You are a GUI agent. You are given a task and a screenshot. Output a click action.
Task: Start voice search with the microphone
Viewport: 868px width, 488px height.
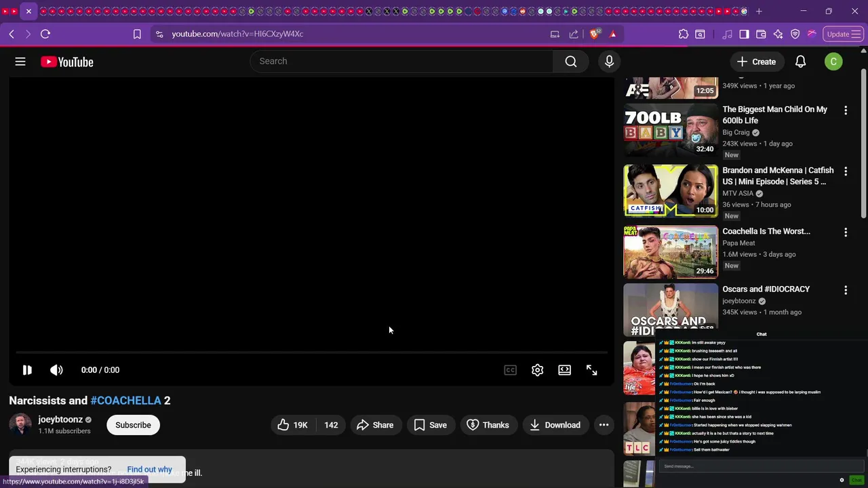coord(609,62)
